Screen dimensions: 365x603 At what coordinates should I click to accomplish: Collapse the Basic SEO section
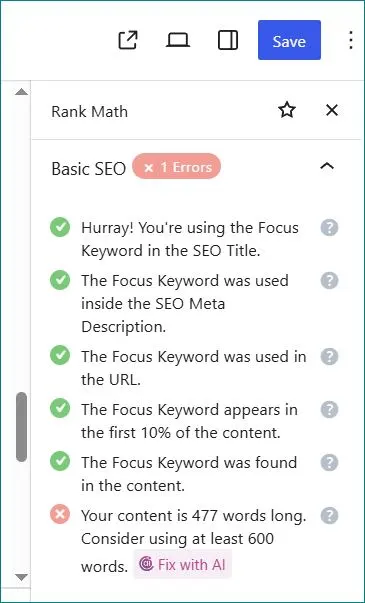click(327, 167)
